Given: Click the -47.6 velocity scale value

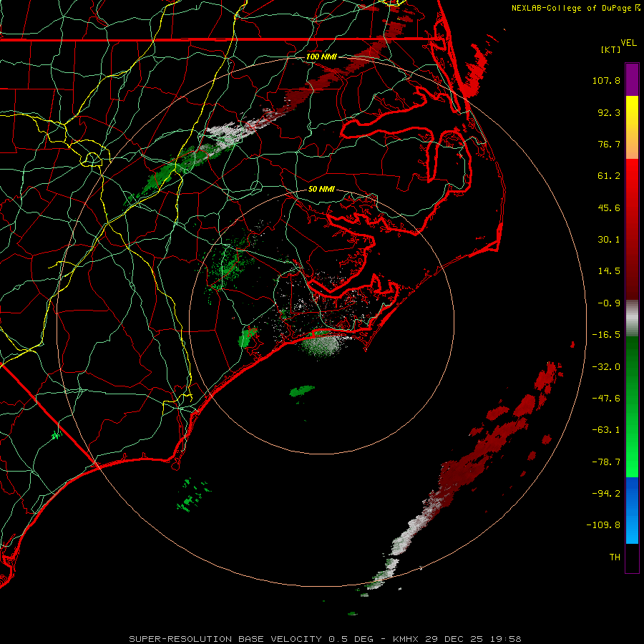Looking at the screenshot, I should (606, 399).
